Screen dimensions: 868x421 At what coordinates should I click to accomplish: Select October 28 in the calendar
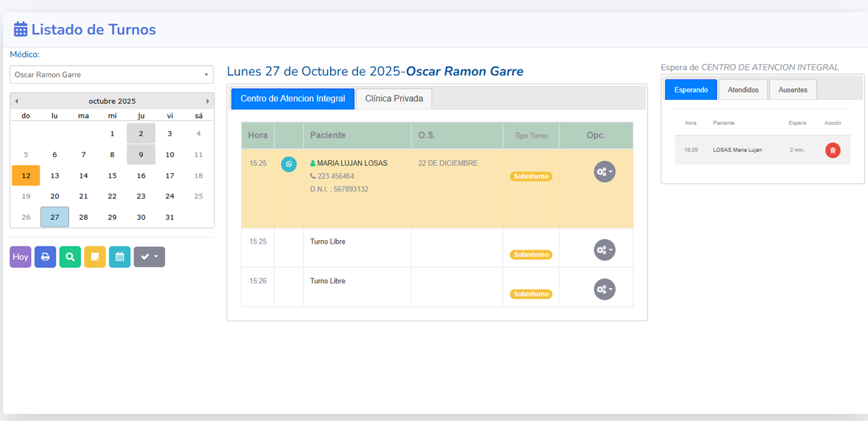click(84, 217)
